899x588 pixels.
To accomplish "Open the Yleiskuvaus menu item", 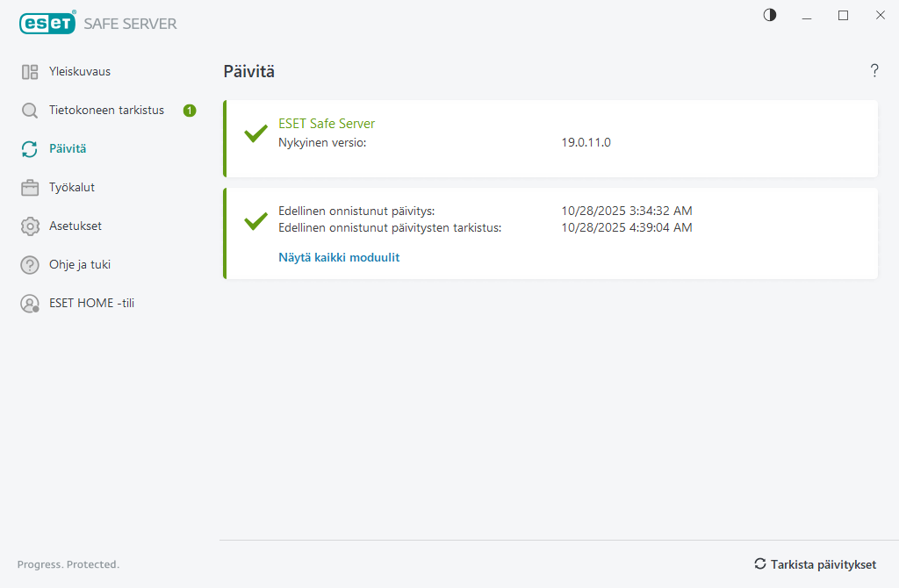I will coord(80,72).
